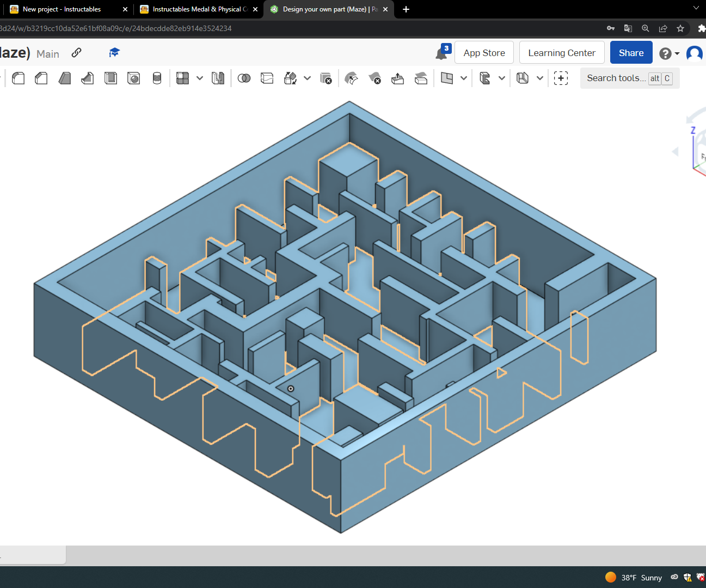Image resolution: width=706 pixels, height=588 pixels.
Task: Open the Plane tool dropdown arrow
Action: click(x=464, y=78)
